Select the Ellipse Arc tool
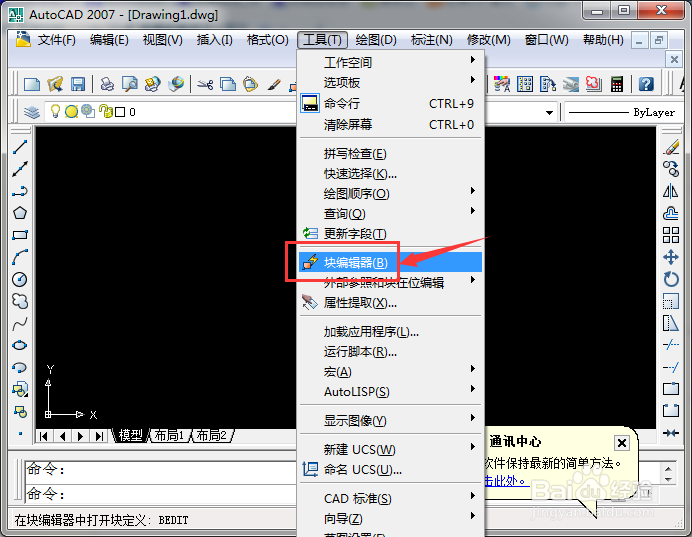Screen dimensions: 692x537 [19, 368]
